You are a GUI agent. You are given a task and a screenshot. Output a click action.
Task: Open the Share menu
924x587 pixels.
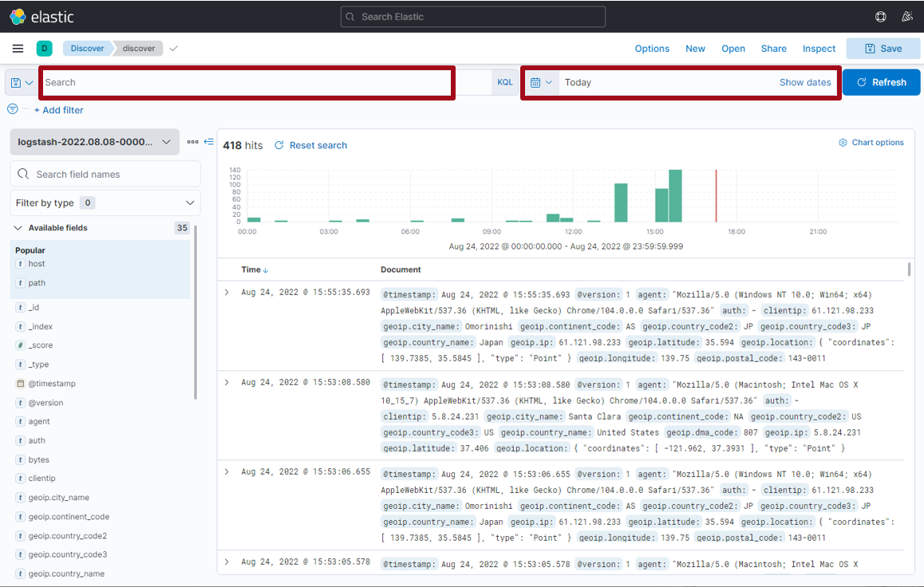click(x=773, y=49)
